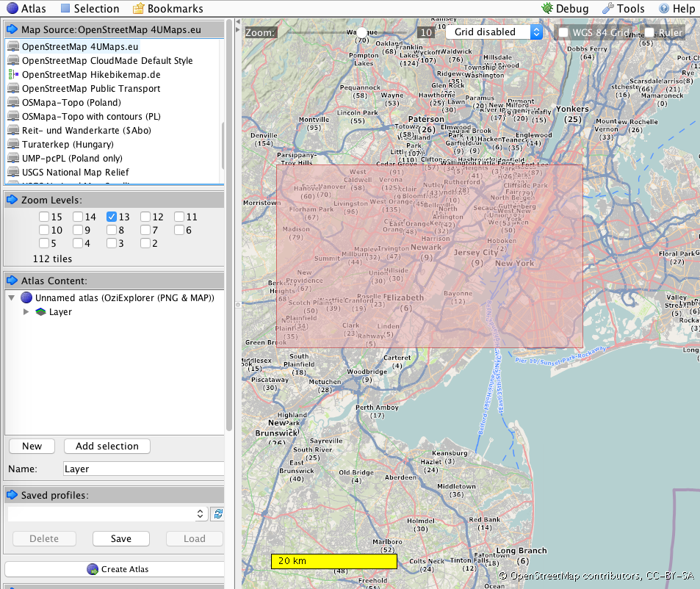Click the map Zoom slider handle
Screen dimensions: 700x589
(361, 32)
